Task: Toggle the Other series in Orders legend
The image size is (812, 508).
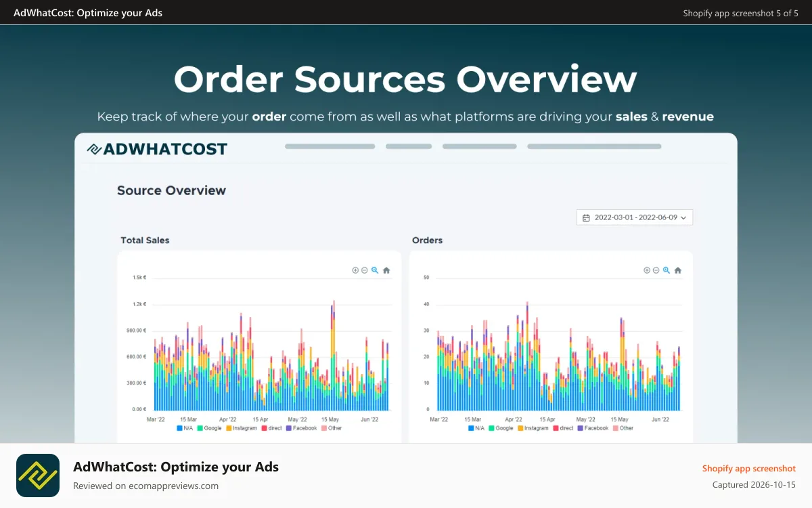Action: click(x=623, y=428)
